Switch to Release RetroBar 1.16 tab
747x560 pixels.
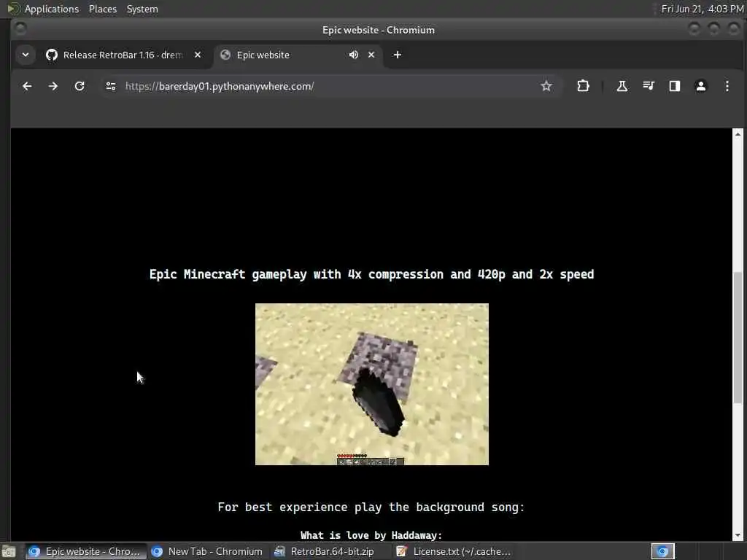[123, 55]
